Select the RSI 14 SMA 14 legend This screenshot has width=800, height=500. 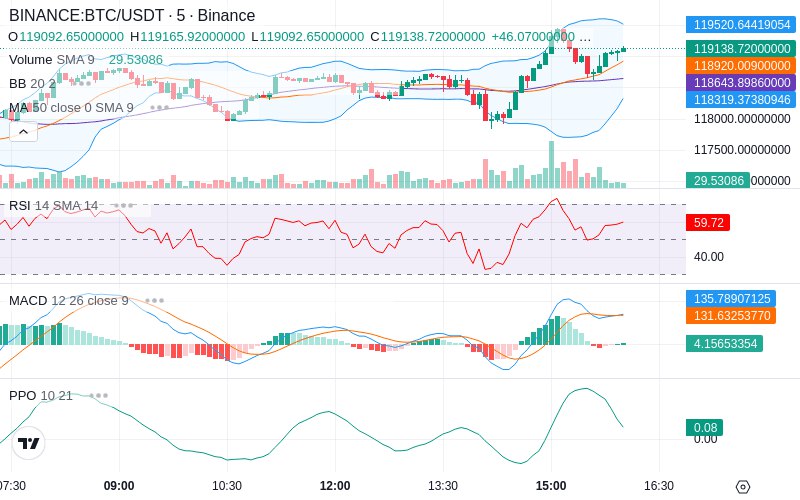point(54,205)
